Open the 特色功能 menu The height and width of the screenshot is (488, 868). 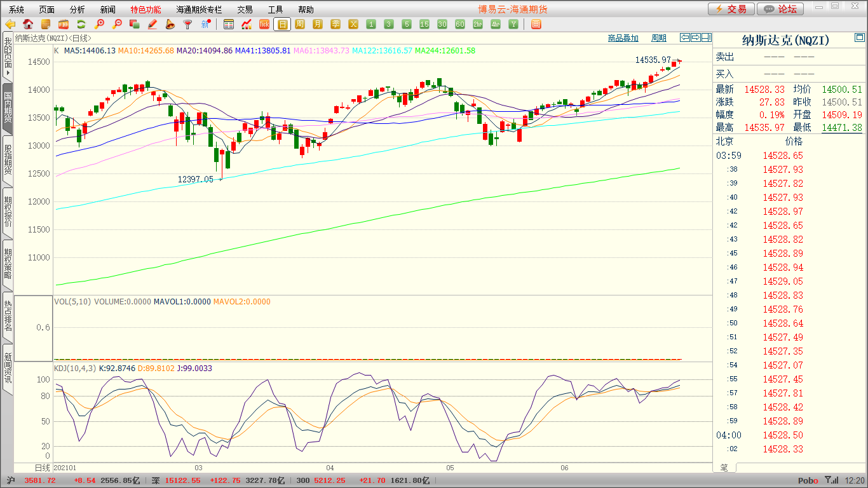[146, 10]
